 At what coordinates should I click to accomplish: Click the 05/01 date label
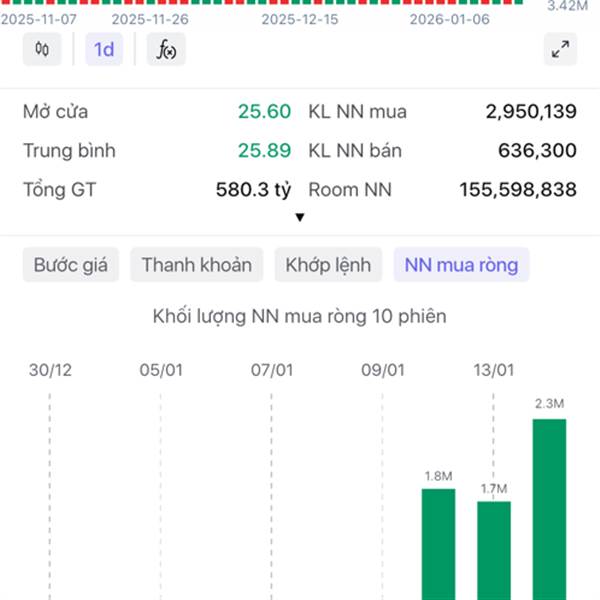click(161, 370)
